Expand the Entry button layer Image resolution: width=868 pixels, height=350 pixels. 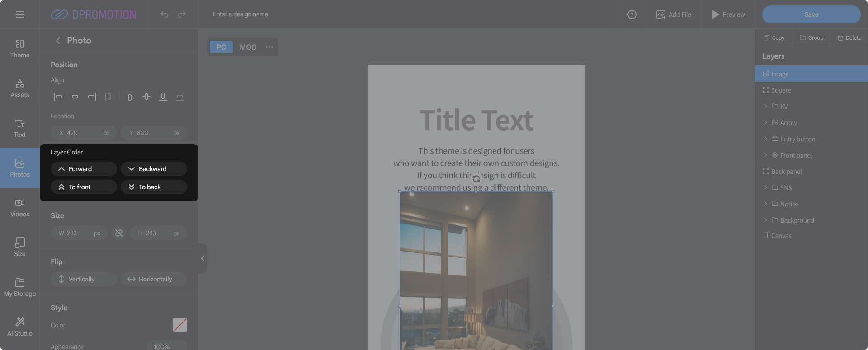[x=765, y=139]
